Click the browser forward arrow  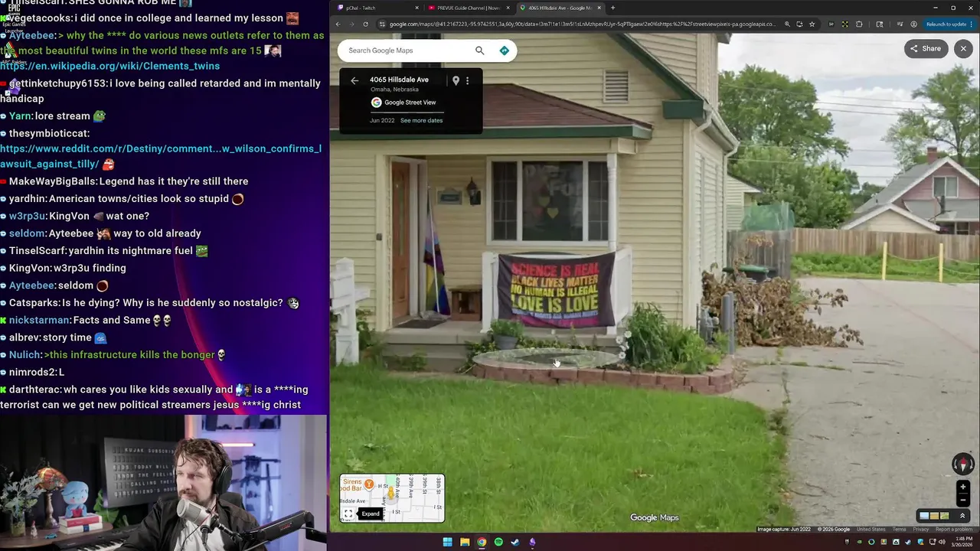tap(351, 24)
